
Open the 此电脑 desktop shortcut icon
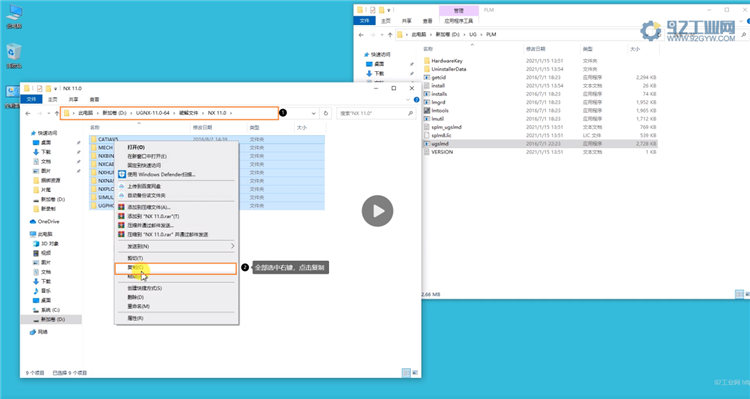pyautogui.click(x=14, y=13)
